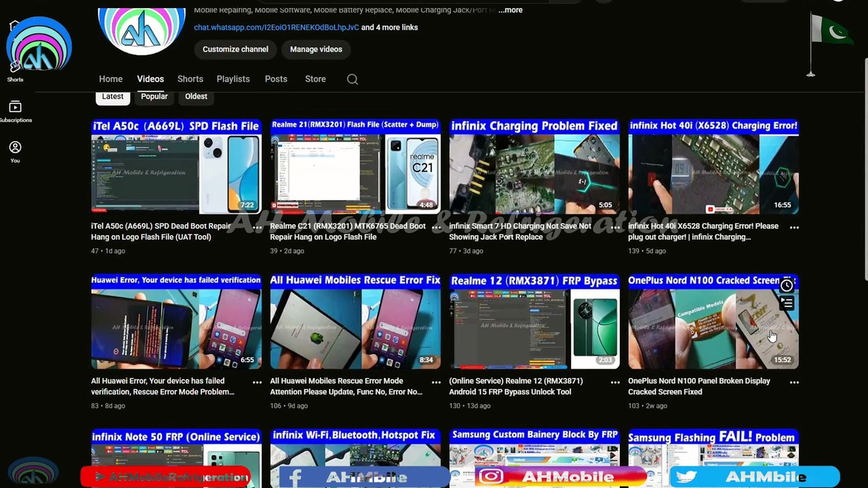Select the Latest sort chip
This screenshot has height=488, width=868.
113,96
